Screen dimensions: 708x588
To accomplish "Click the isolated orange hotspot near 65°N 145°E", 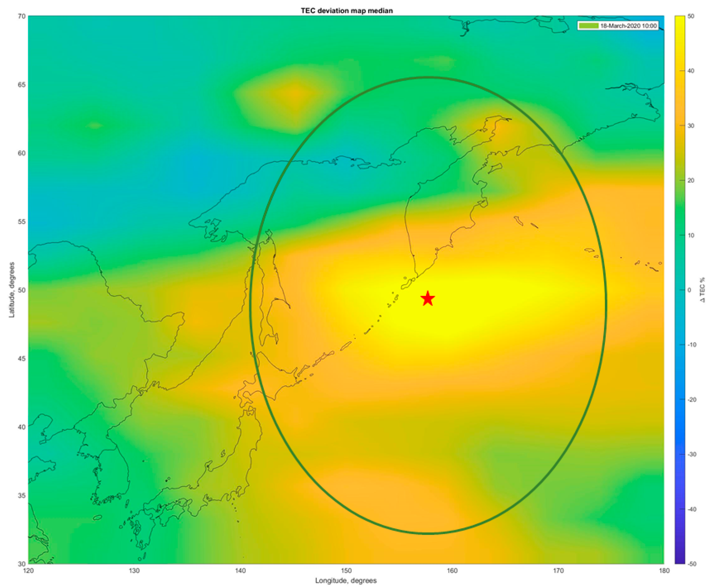I will click(295, 93).
